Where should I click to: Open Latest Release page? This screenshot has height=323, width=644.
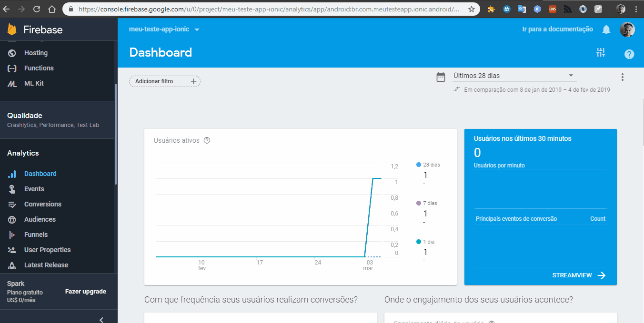(x=46, y=265)
